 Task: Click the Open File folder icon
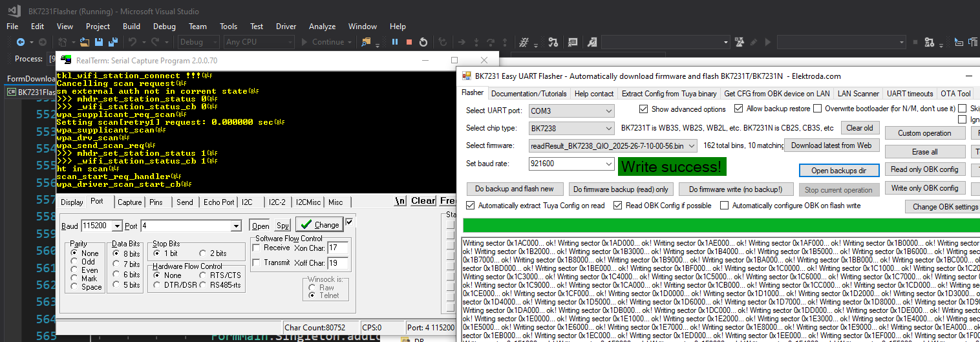84,42
